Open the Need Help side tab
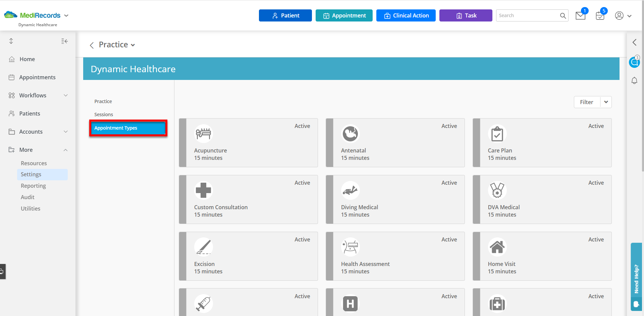Image resolution: width=644 pixels, height=316 pixels. [636, 277]
